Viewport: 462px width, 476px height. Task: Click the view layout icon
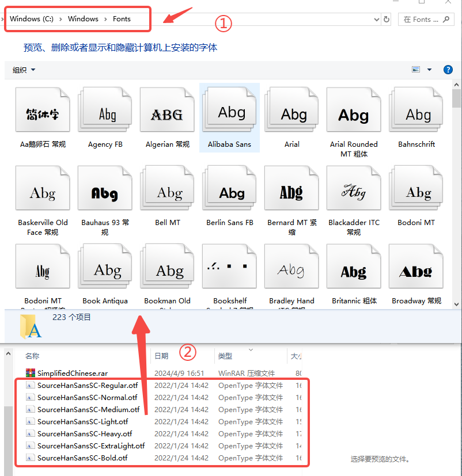tap(416, 70)
